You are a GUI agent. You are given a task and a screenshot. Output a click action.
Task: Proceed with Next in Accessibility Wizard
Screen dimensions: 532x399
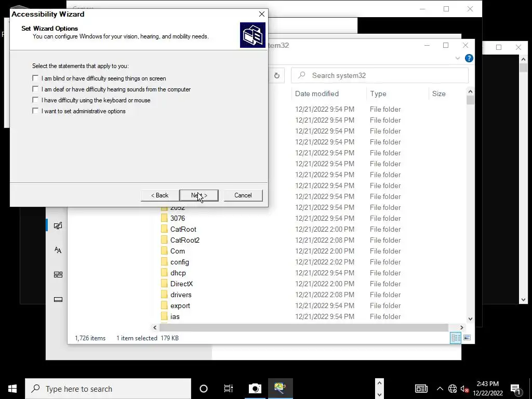click(199, 195)
